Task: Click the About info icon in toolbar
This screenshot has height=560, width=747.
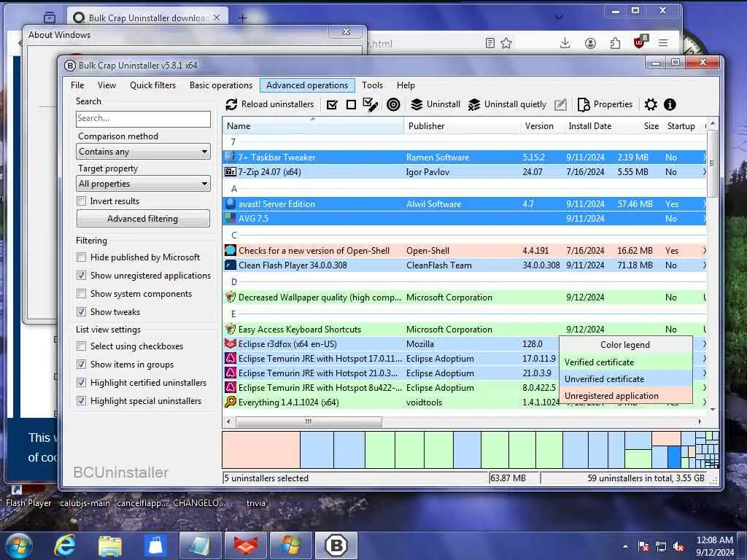Action: click(670, 104)
